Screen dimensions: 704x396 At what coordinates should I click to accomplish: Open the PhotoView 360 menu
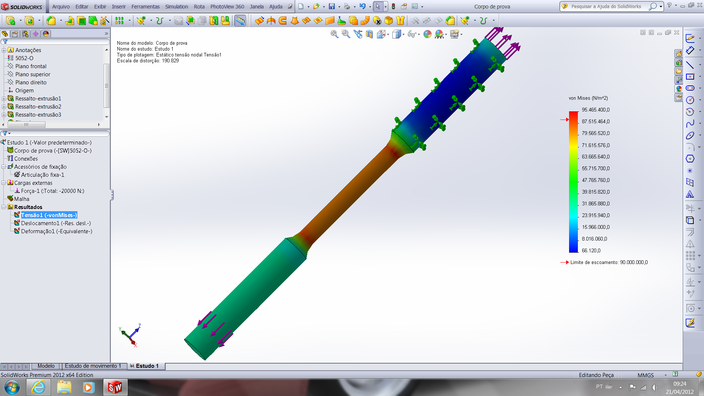pos(227,7)
